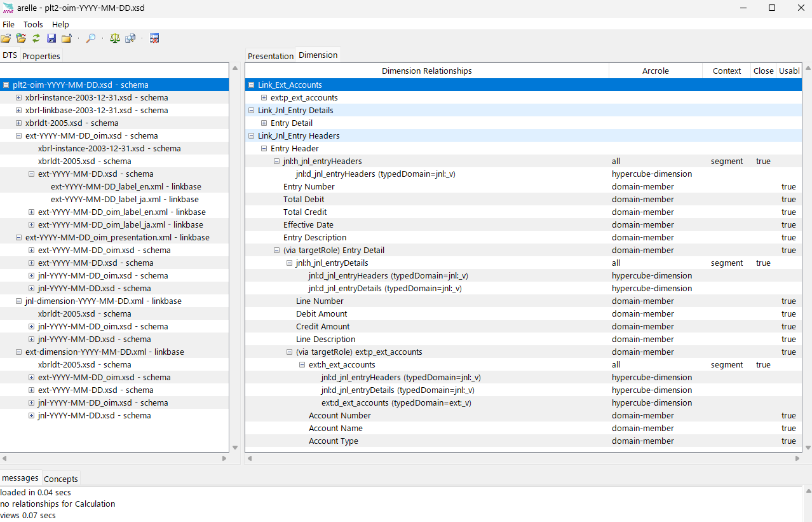Select the Credit Amount row

523,326
